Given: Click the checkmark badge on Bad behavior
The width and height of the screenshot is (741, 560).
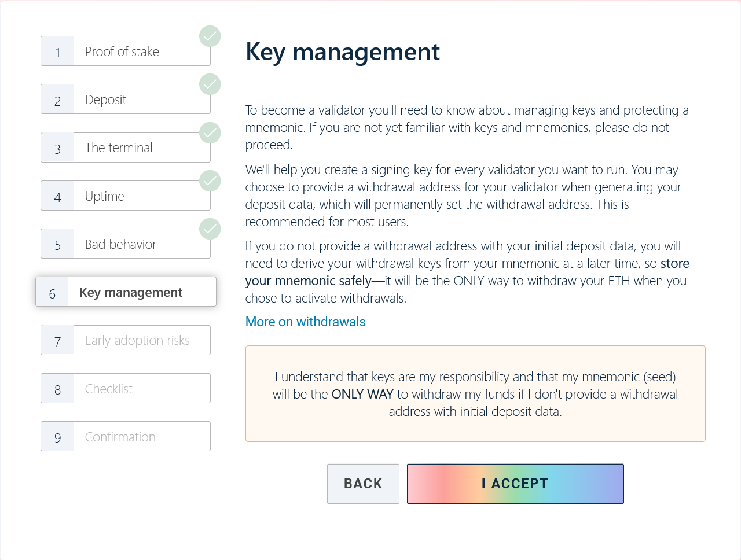Looking at the screenshot, I should (x=210, y=229).
